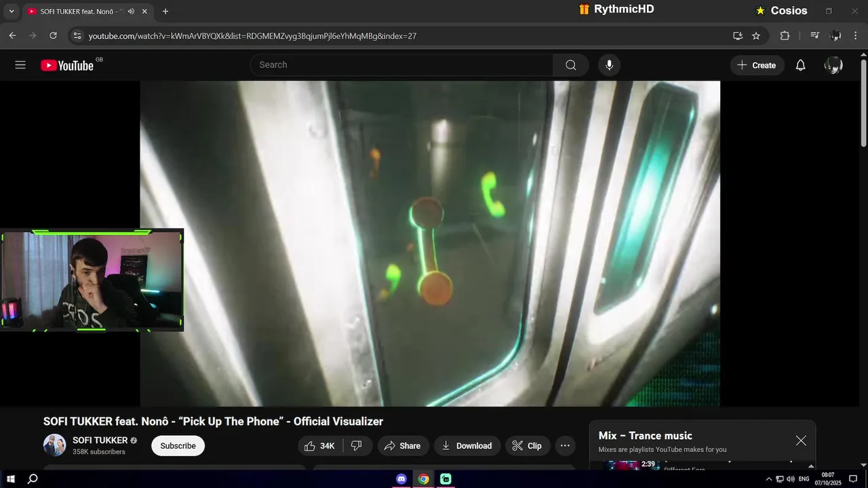Open the green app beside taskbar Chrome
This screenshot has height=488, width=868.
tap(446, 479)
